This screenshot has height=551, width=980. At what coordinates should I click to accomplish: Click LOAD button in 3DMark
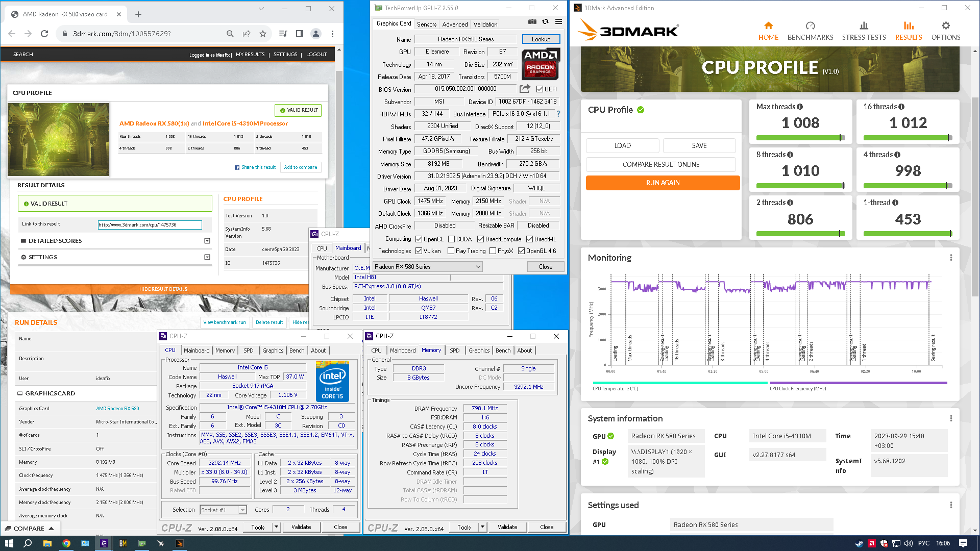point(622,145)
